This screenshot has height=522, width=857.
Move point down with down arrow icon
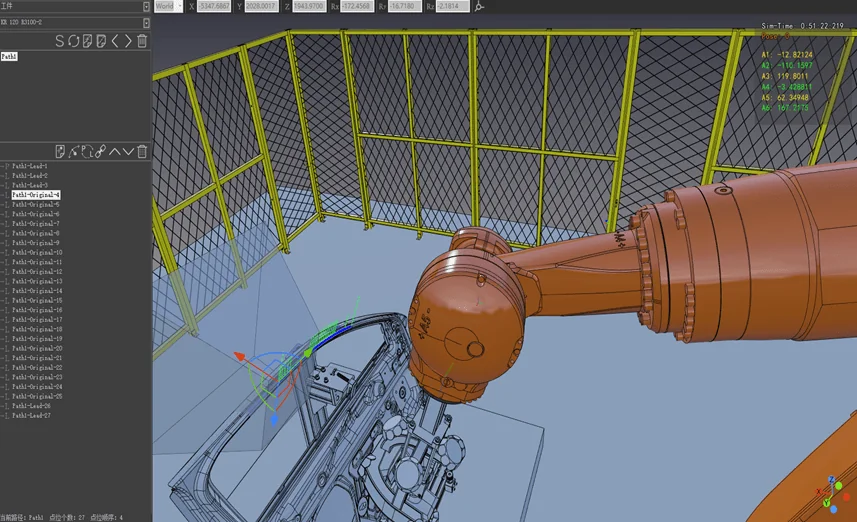tap(128, 151)
